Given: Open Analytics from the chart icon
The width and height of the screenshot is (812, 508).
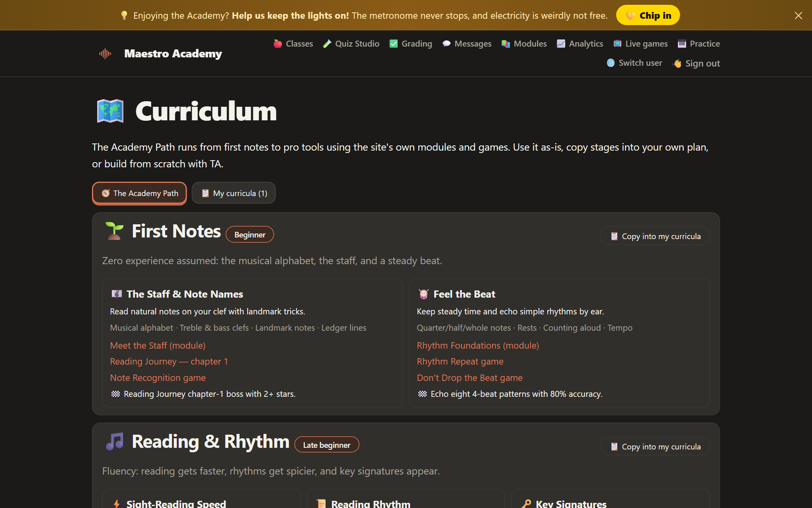Looking at the screenshot, I should pos(561,44).
